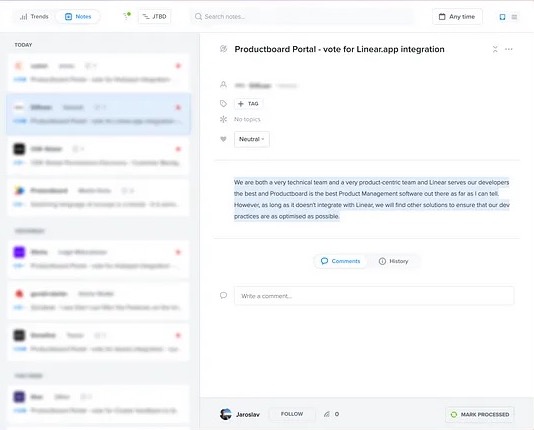Open the JTBD view button

154,17
